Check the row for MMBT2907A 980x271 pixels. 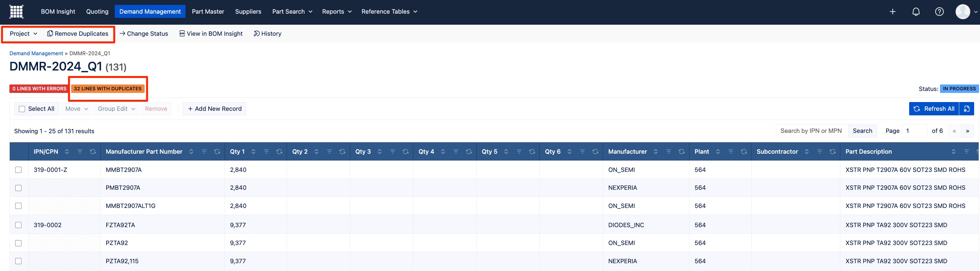(x=18, y=170)
